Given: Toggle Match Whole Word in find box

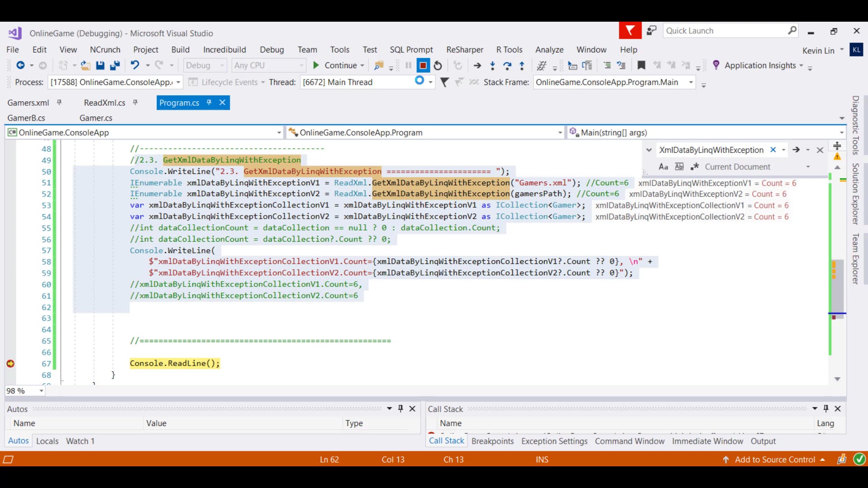Looking at the screenshot, I should tap(679, 167).
